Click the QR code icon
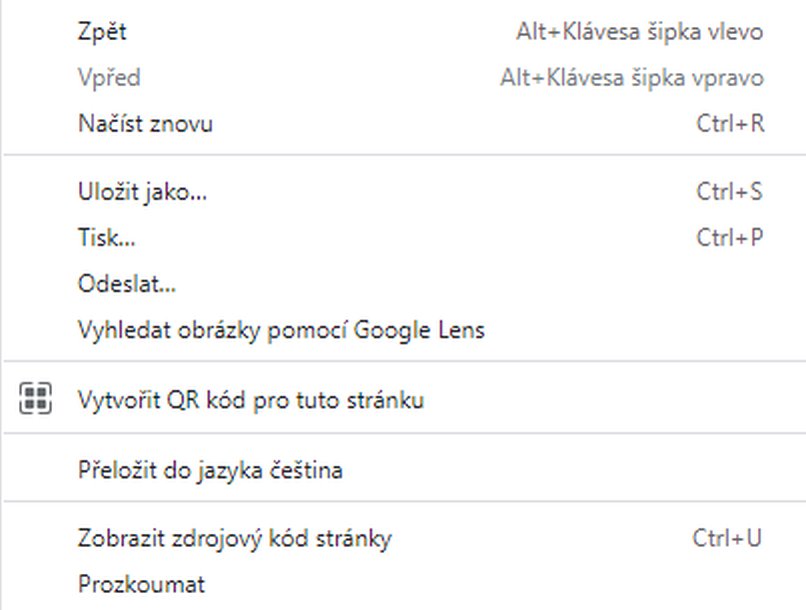 point(35,400)
